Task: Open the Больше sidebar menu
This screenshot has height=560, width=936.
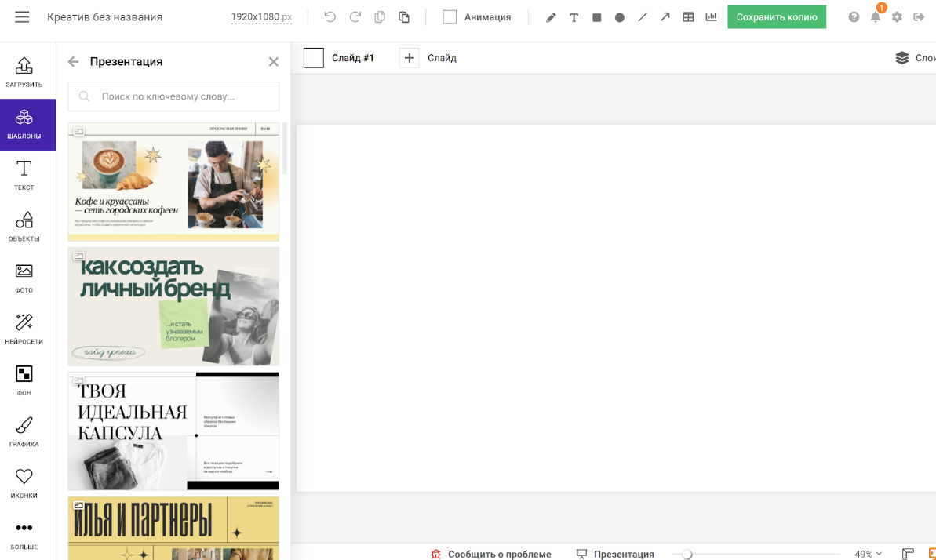Action: point(24,535)
